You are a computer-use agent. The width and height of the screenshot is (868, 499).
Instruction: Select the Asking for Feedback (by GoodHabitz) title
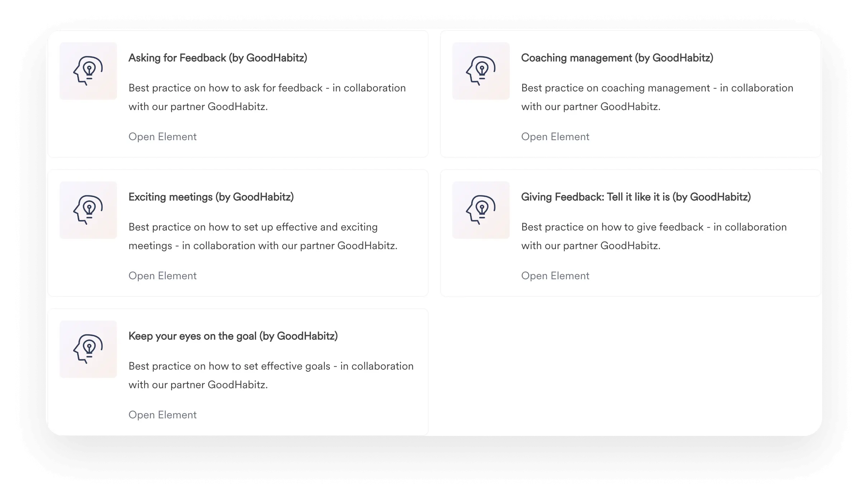click(x=218, y=58)
